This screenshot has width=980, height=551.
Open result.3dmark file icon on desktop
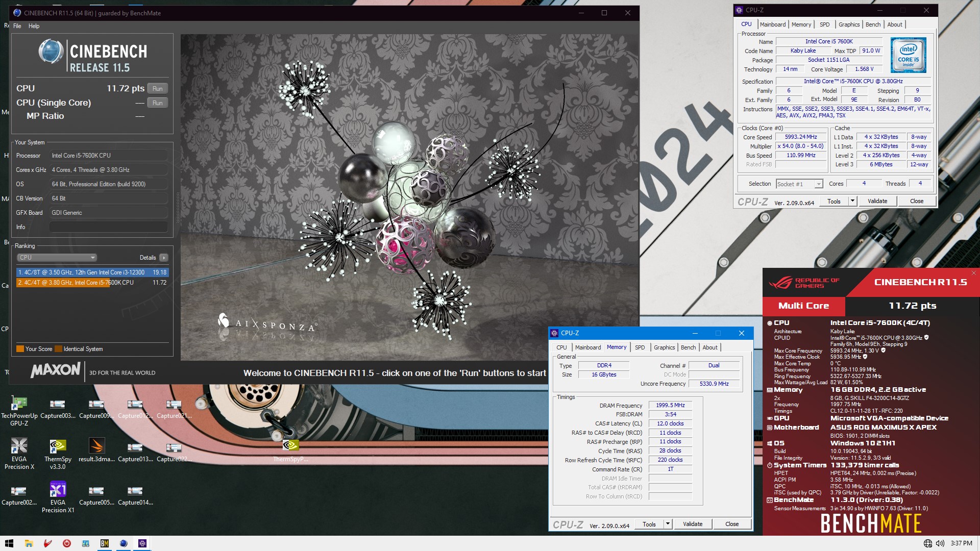(96, 450)
